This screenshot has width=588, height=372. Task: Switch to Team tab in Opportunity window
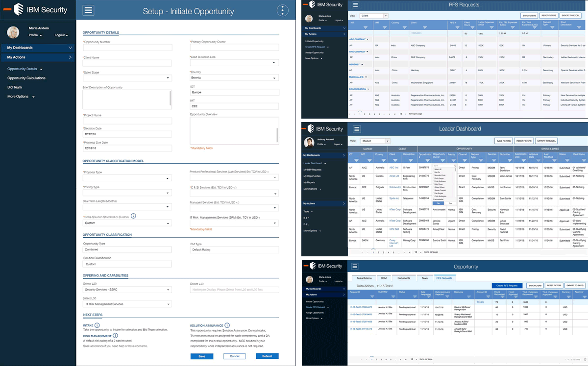click(425, 278)
